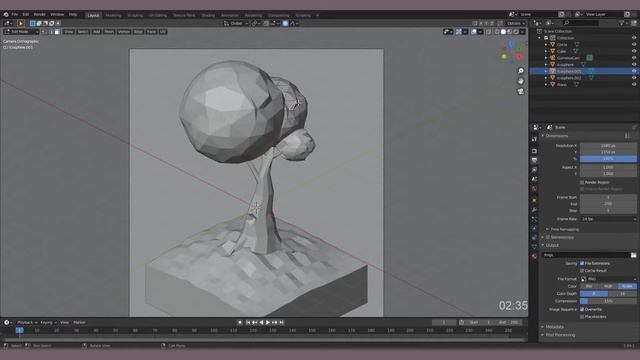Hide the Cube object via eye icon
Viewport: 640px width, 360px height.
pyautogui.click(x=634, y=51)
